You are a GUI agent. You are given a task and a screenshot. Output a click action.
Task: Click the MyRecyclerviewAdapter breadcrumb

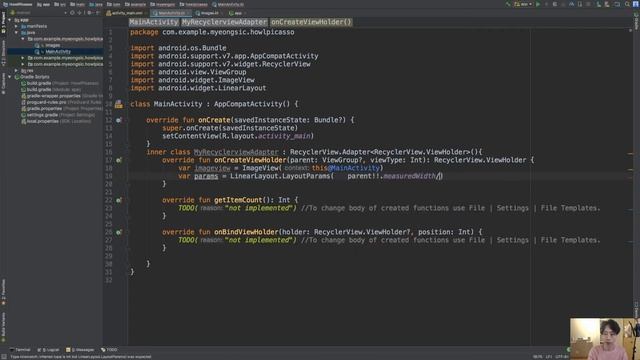pos(224,22)
